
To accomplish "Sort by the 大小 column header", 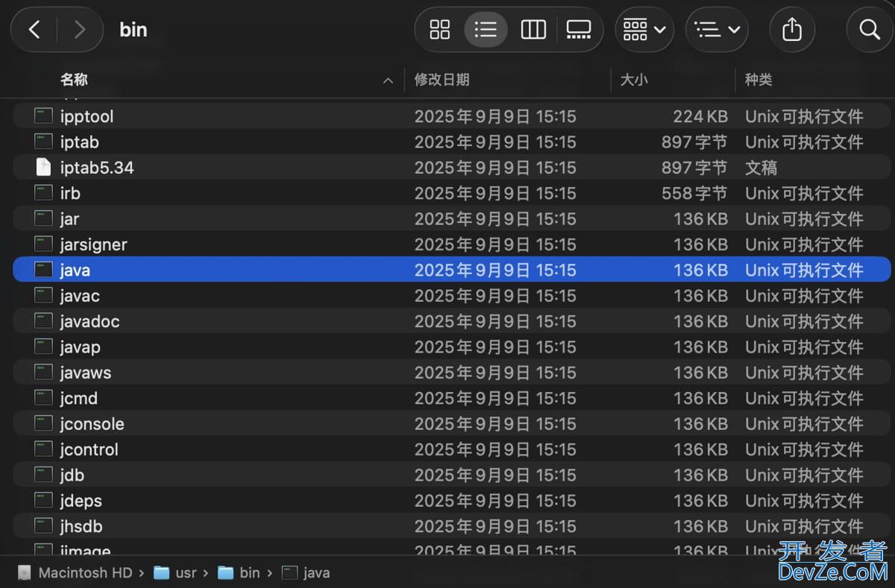I will click(x=634, y=80).
